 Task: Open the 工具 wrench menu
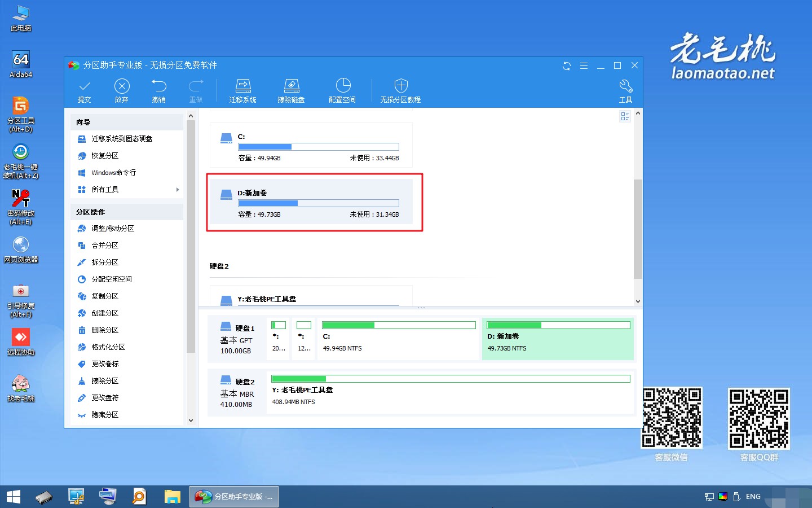(626, 91)
